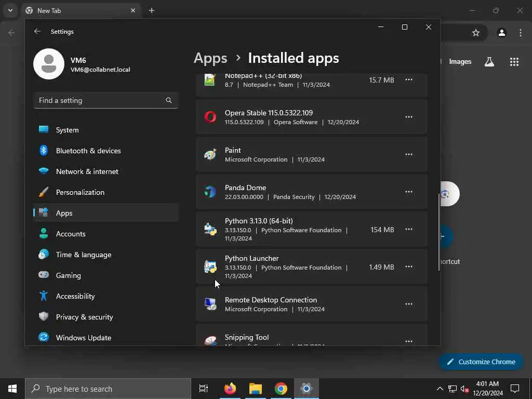The height and width of the screenshot is (399, 532).
Task: Switch to Chrome from the taskbar
Action: [x=281, y=389]
